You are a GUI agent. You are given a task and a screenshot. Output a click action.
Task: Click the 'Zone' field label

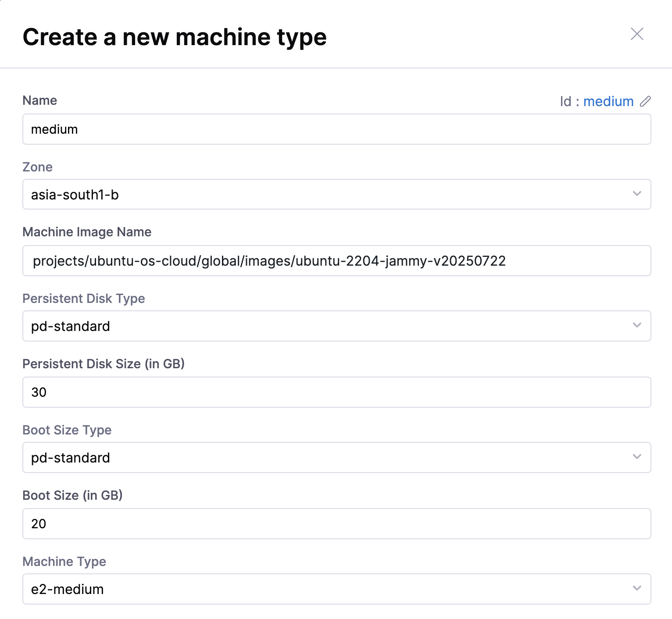[38, 167]
